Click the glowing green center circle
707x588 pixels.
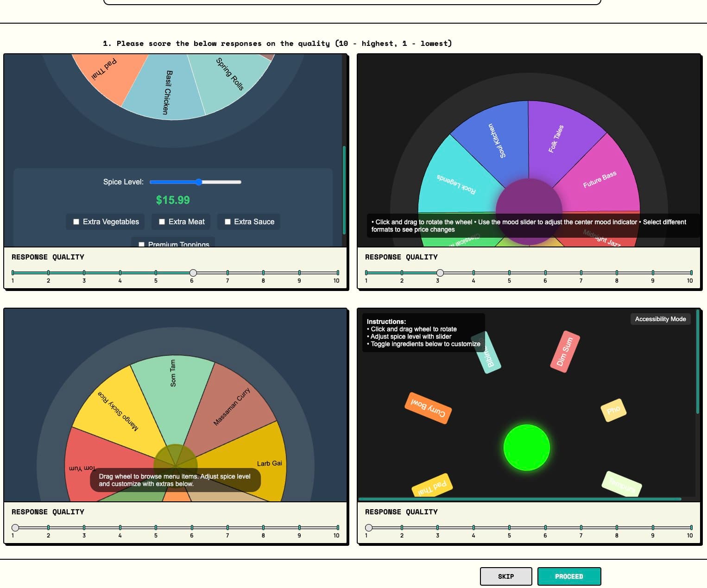[526, 448]
